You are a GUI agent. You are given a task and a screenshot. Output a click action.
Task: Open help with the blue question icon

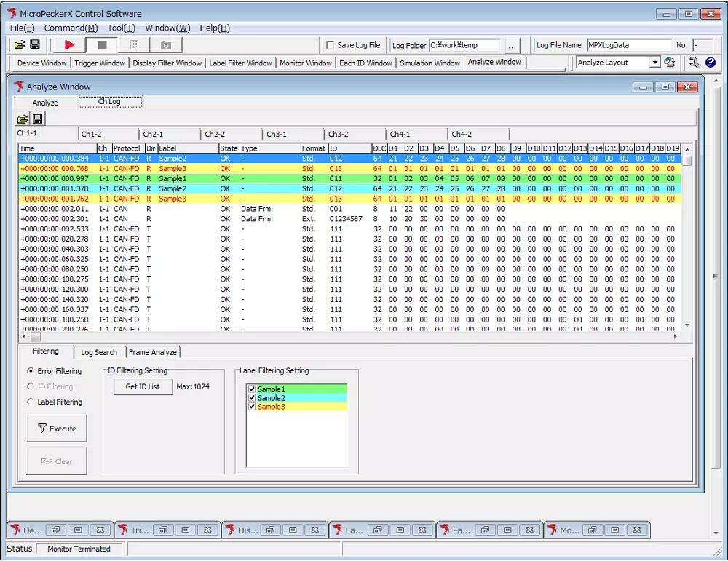point(711,63)
